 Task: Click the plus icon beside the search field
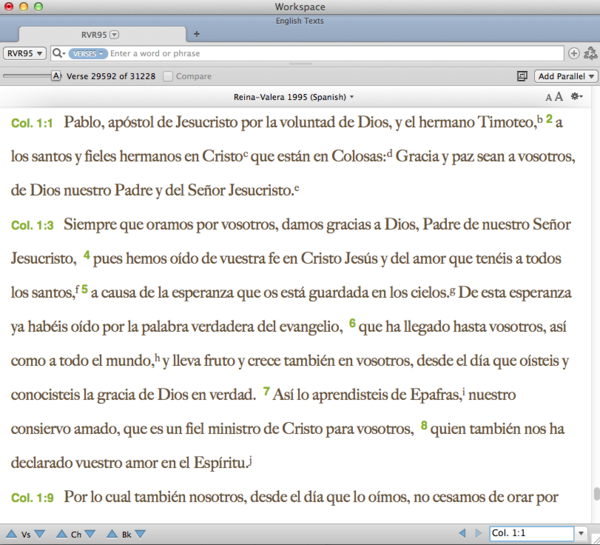(x=574, y=53)
